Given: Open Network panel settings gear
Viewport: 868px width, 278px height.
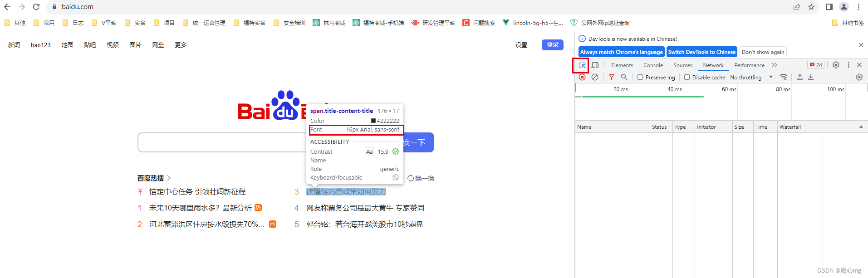Looking at the screenshot, I should [859, 77].
